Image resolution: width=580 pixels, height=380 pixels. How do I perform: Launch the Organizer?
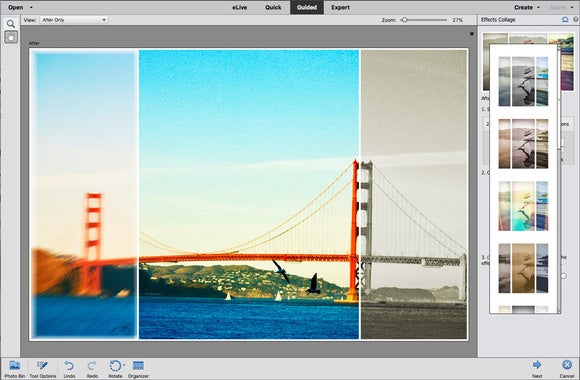coord(138,369)
